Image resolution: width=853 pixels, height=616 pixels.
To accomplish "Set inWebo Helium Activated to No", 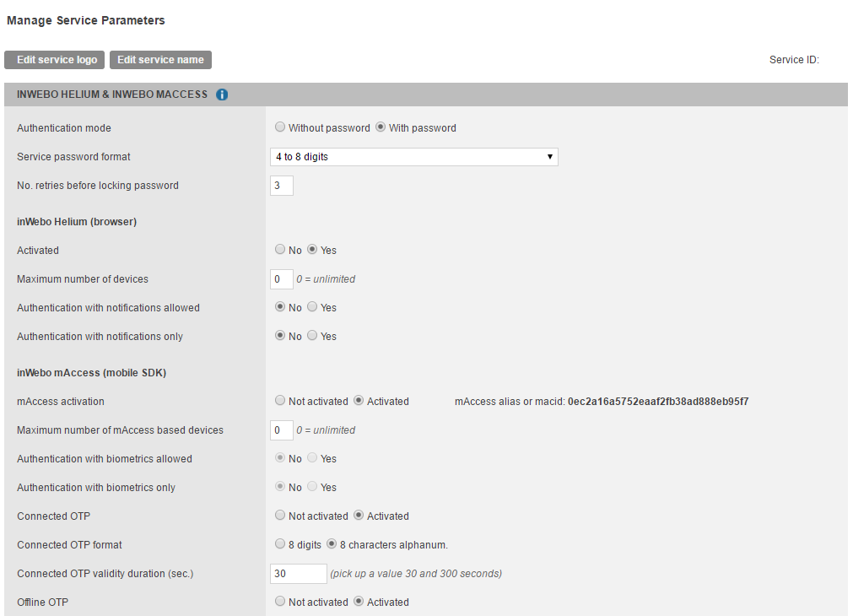I will click(280, 251).
